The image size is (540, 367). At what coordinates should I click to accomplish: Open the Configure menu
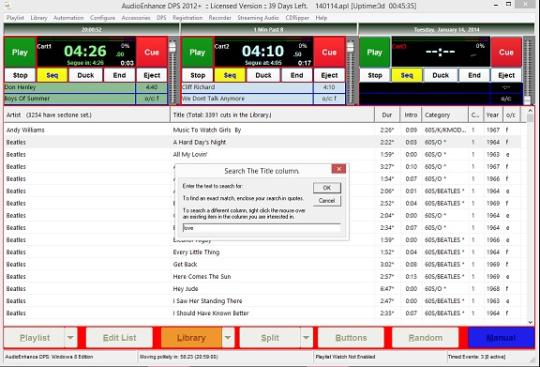tap(102, 18)
